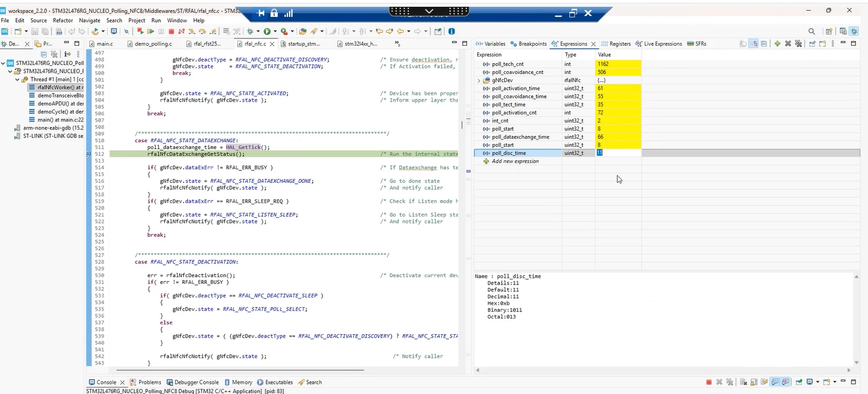Viewport: 868px width, 394px height.
Task: Switch to the Registers tab
Action: [x=616, y=43]
